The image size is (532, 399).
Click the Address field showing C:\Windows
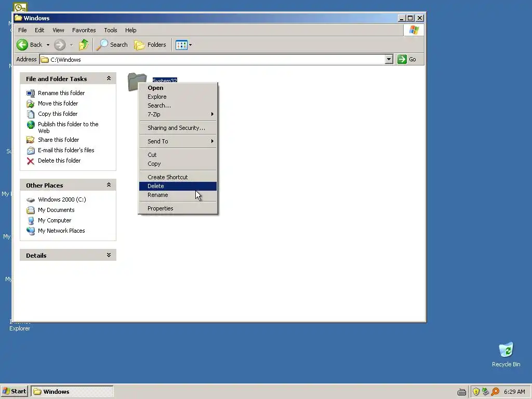click(x=217, y=59)
